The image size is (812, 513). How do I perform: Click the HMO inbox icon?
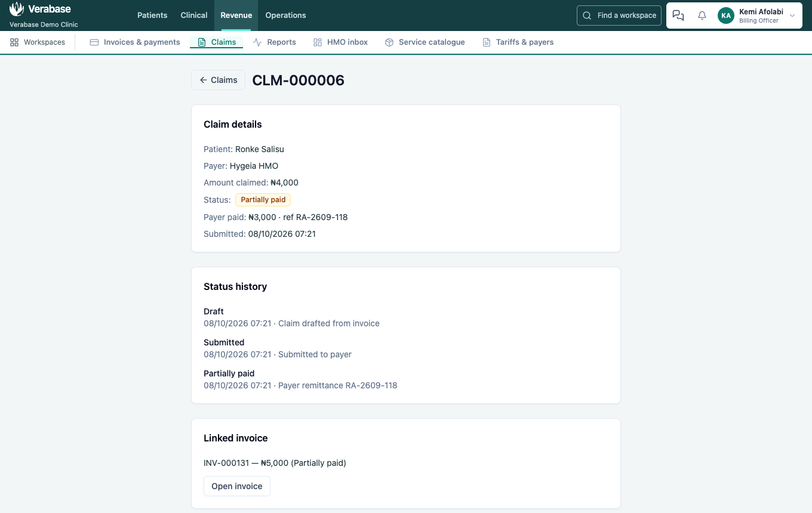tap(318, 42)
